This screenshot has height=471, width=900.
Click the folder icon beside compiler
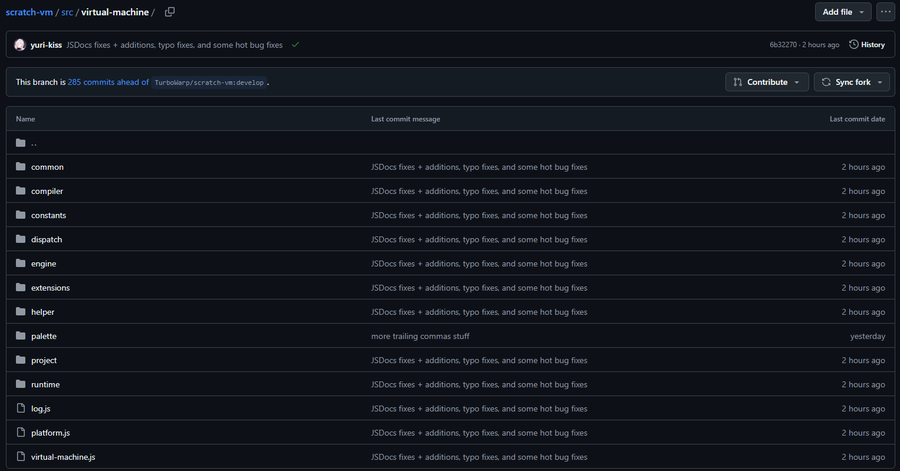[x=21, y=191]
